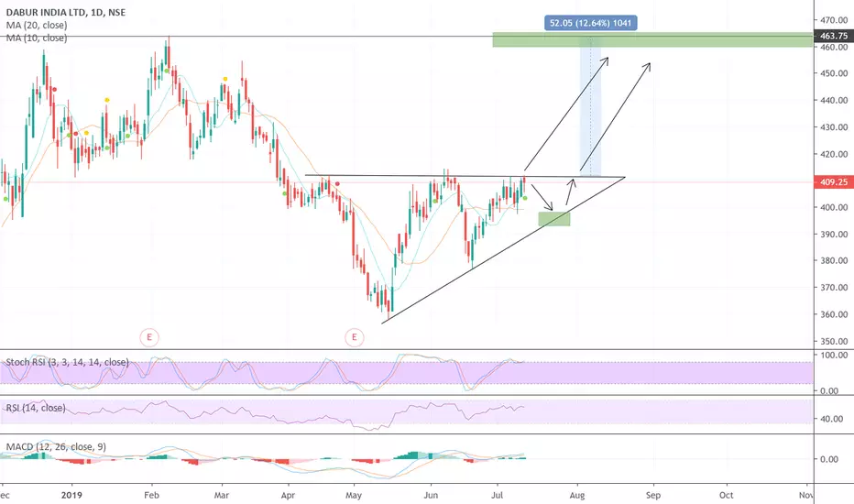Click the Aug label on the time axis

(x=577, y=495)
